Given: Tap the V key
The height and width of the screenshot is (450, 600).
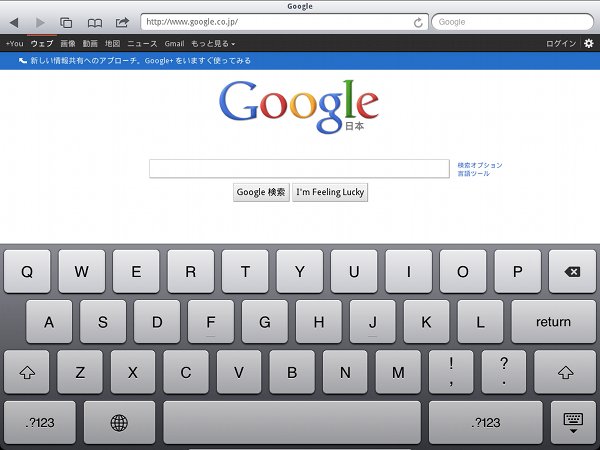Looking at the screenshot, I should coord(239,372).
